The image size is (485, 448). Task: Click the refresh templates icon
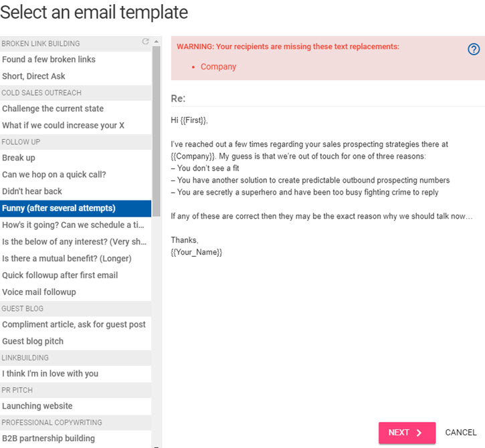(x=145, y=41)
